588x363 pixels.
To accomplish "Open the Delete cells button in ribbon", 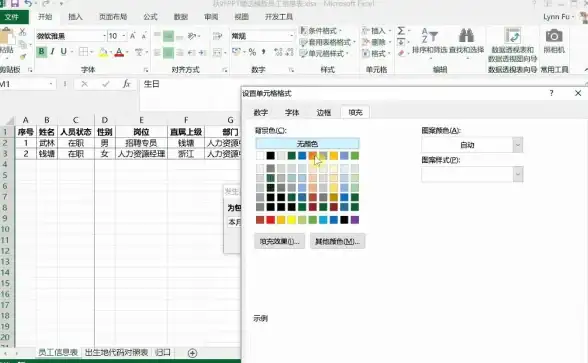I will coord(376,42).
